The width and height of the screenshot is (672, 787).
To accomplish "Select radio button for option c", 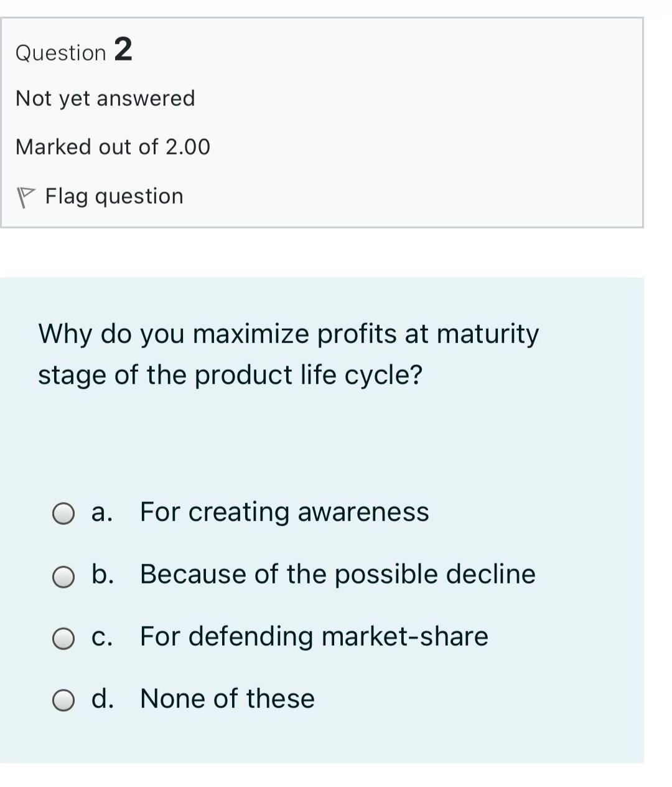I will [63, 638].
